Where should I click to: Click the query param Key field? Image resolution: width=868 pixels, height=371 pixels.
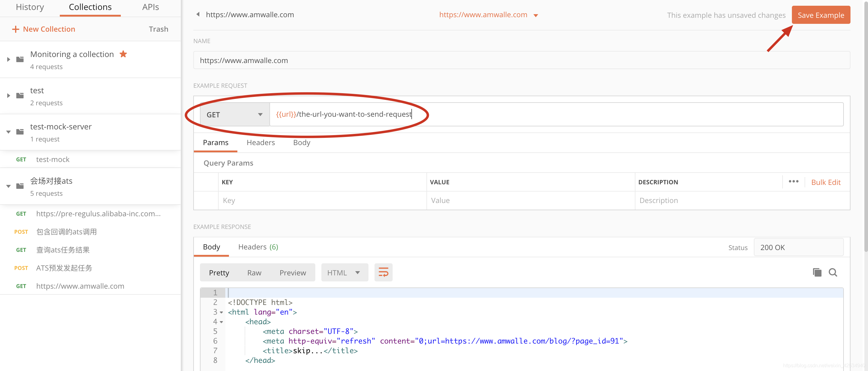[x=322, y=200]
